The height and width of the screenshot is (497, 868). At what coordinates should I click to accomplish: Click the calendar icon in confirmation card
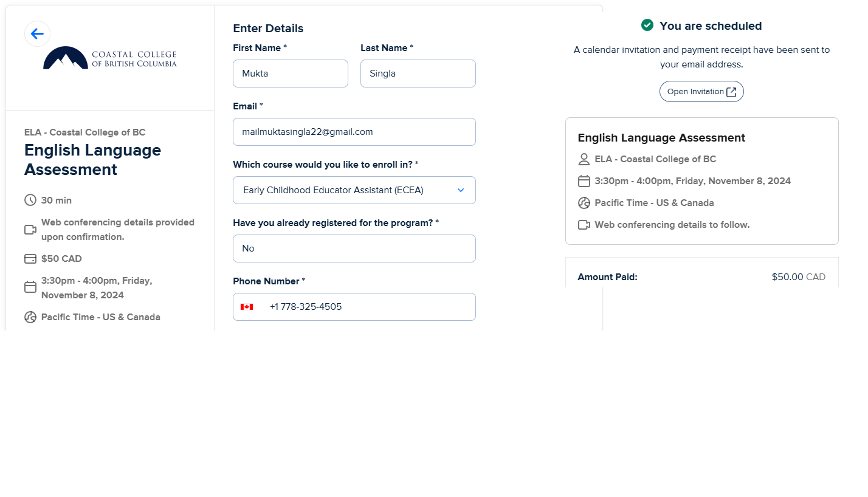point(584,181)
